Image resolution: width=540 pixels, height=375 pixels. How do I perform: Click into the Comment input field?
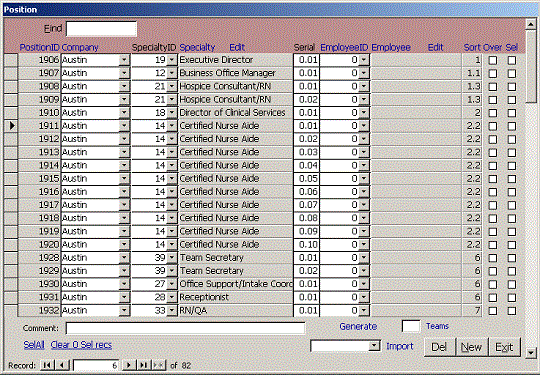click(x=185, y=328)
